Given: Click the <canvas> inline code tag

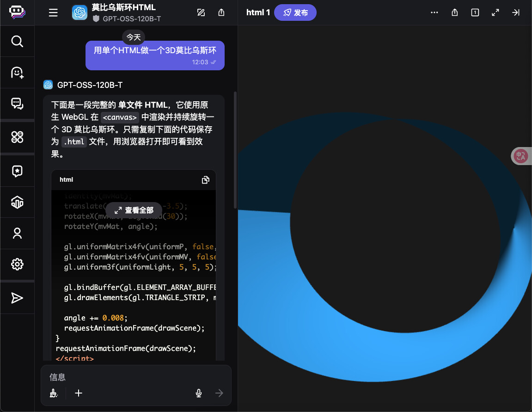Looking at the screenshot, I should pos(120,117).
